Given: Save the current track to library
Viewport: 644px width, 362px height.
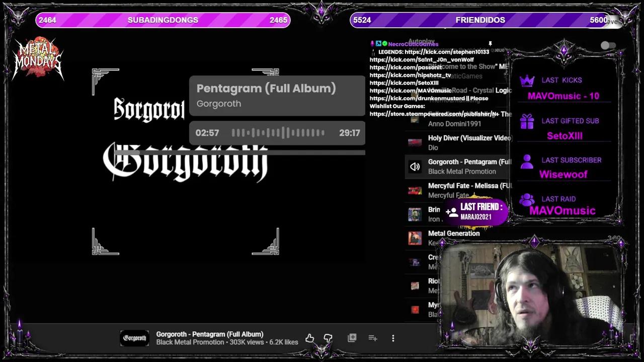Looking at the screenshot, I should tap(352, 338).
